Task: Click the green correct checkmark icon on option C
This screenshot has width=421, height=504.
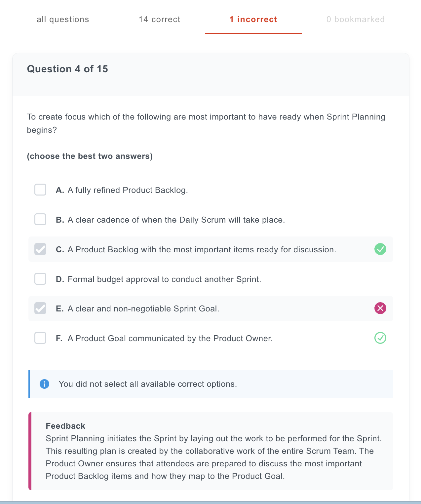Action: tap(380, 249)
